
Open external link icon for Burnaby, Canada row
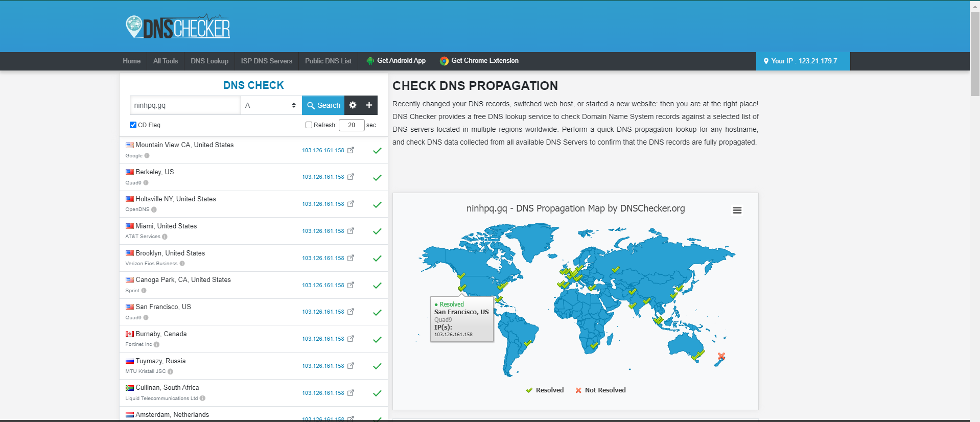351,339
